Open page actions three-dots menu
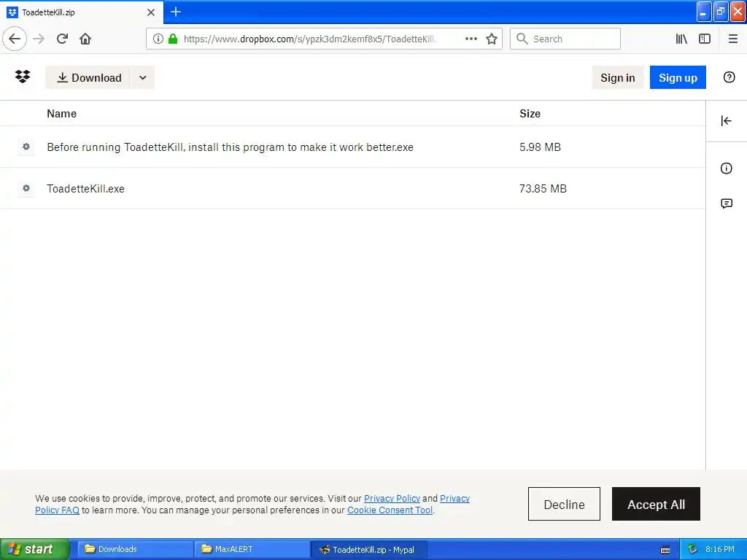This screenshot has width=747, height=560. [471, 39]
